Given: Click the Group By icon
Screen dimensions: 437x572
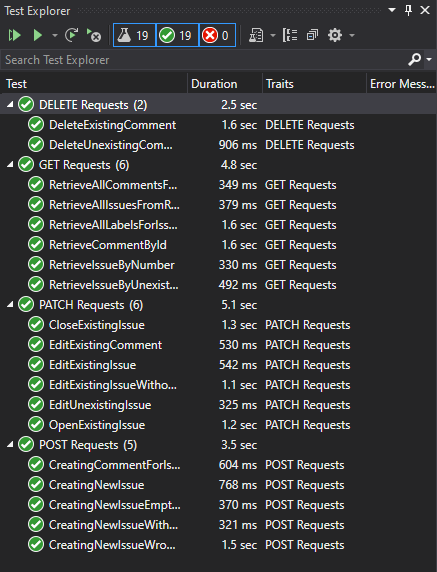Looking at the screenshot, I should (290, 35).
